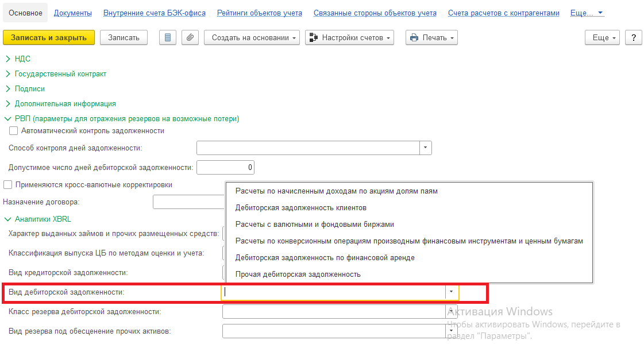Click dropdown arrow of Вид дебиторской задолженности

click(451, 292)
